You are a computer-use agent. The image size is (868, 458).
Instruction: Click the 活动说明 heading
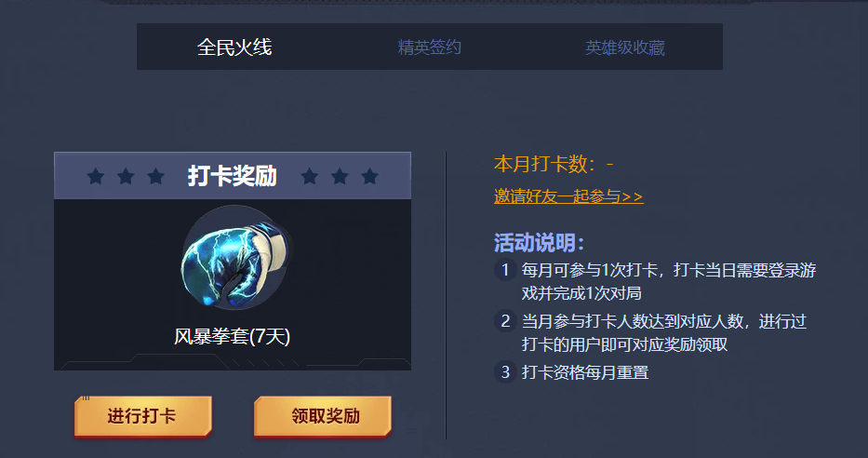539,243
